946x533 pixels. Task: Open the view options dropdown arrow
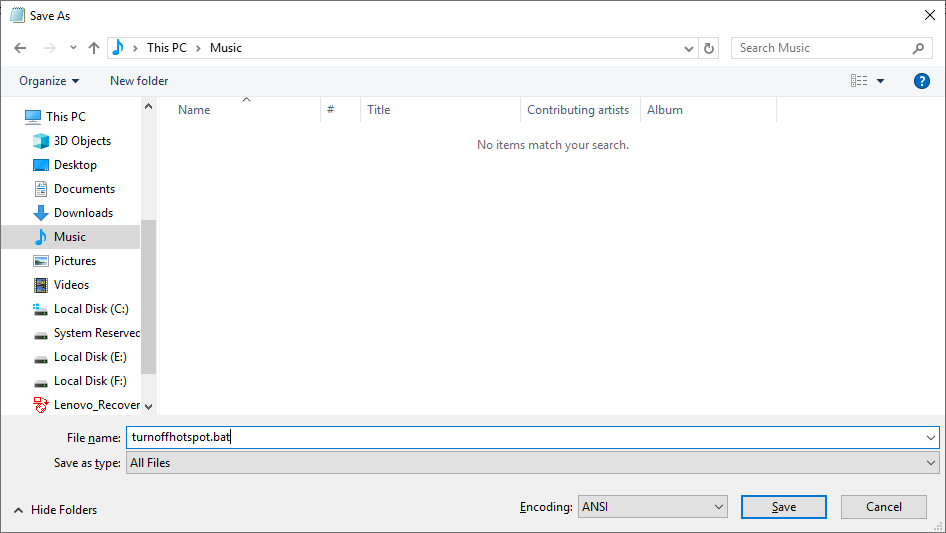click(x=881, y=81)
